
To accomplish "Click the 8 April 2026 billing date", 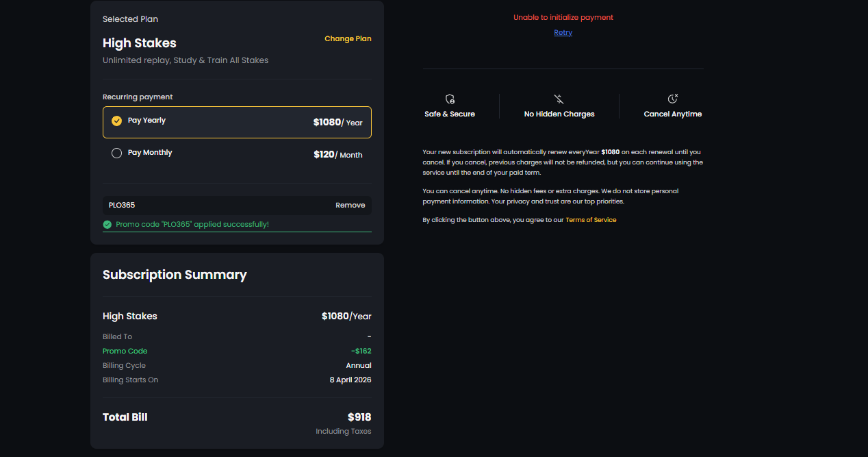I will coord(350,380).
